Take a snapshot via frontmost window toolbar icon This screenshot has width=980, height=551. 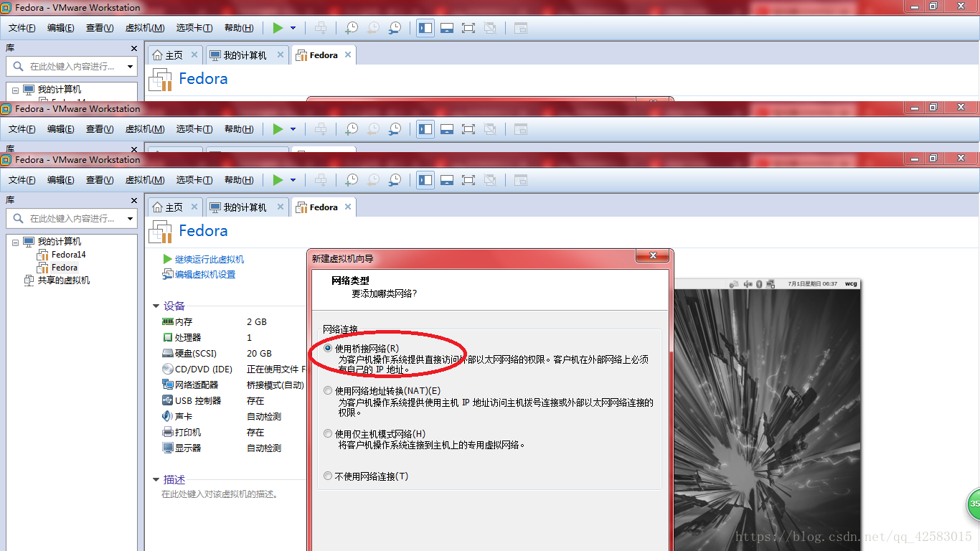pos(351,179)
